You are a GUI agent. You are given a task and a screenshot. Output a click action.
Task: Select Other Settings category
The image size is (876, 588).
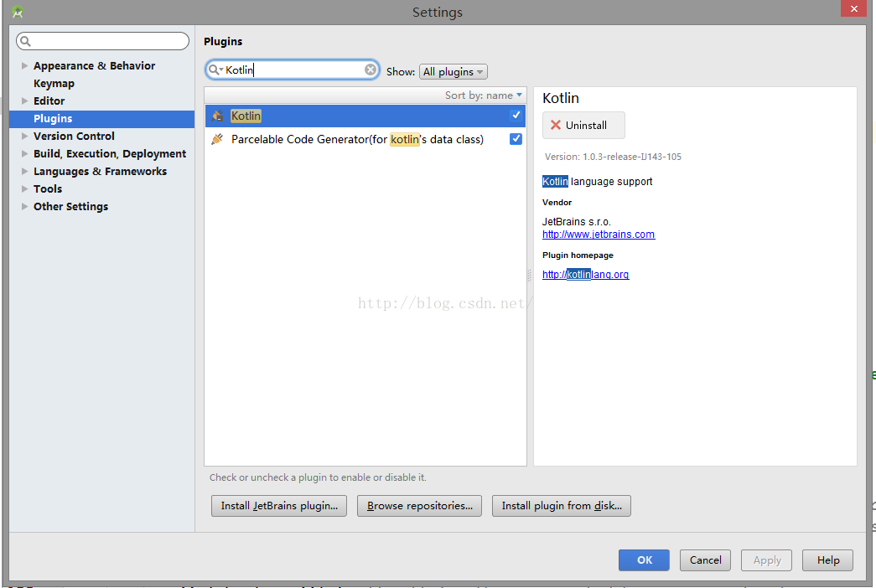(71, 206)
